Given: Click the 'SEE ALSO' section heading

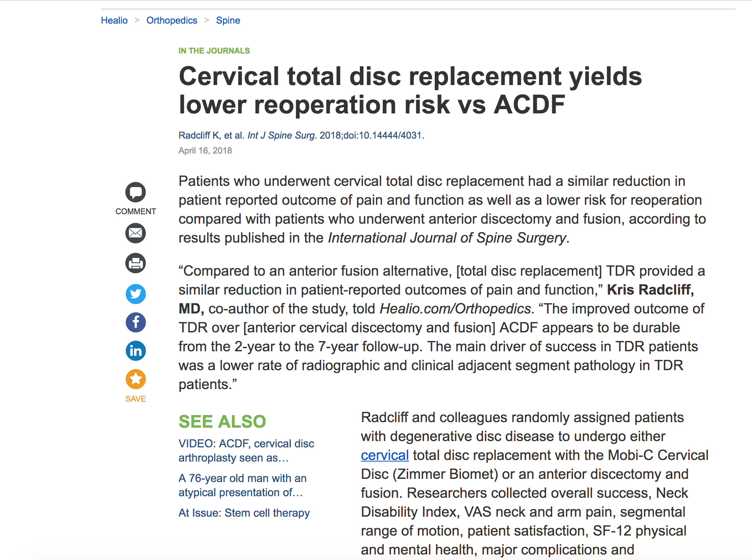Looking at the screenshot, I should tap(222, 421).
